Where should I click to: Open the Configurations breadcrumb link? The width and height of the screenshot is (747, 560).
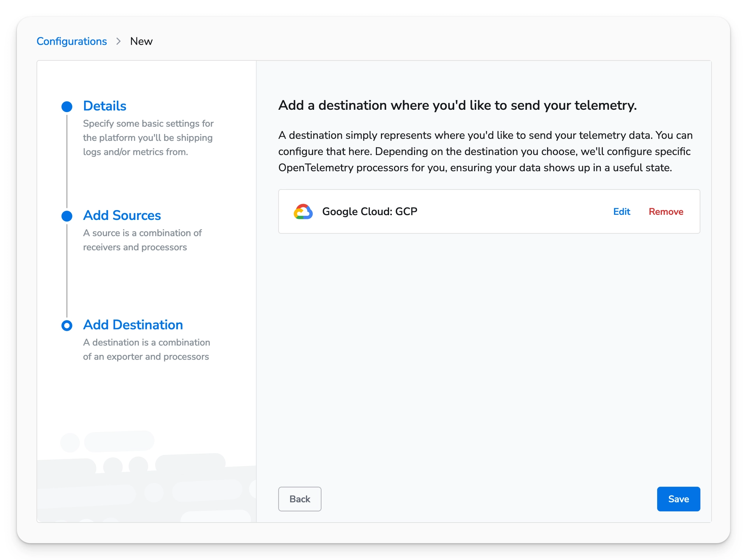tap(72, 41)
